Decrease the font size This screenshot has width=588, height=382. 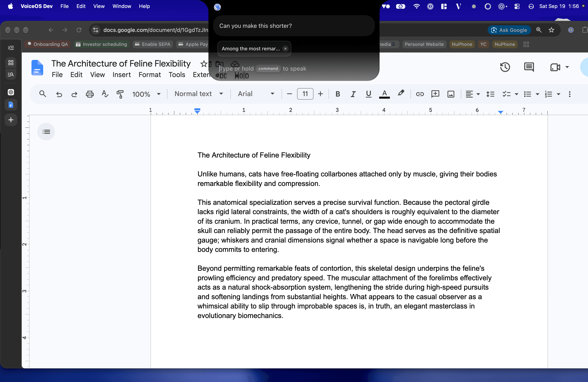point(290,94)
